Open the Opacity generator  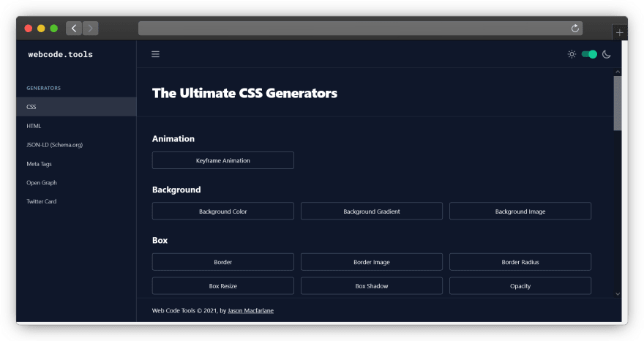tap(520, 286)
